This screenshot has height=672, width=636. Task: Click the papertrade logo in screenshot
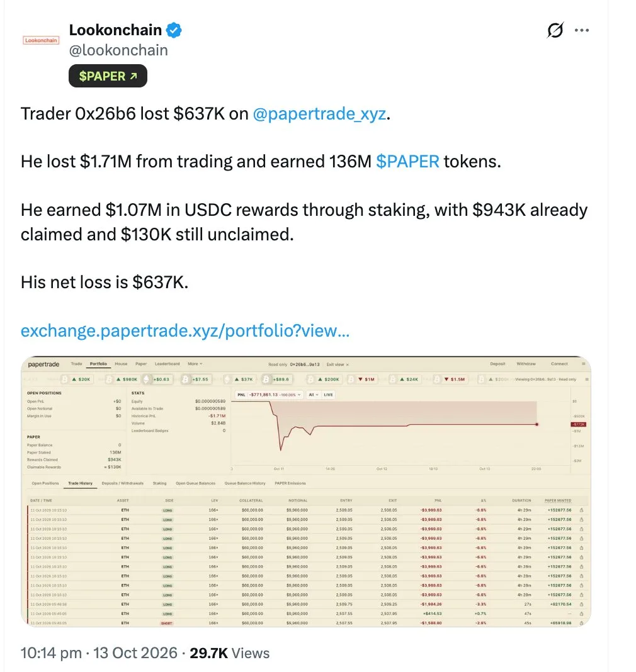click(x=43, y=364)
